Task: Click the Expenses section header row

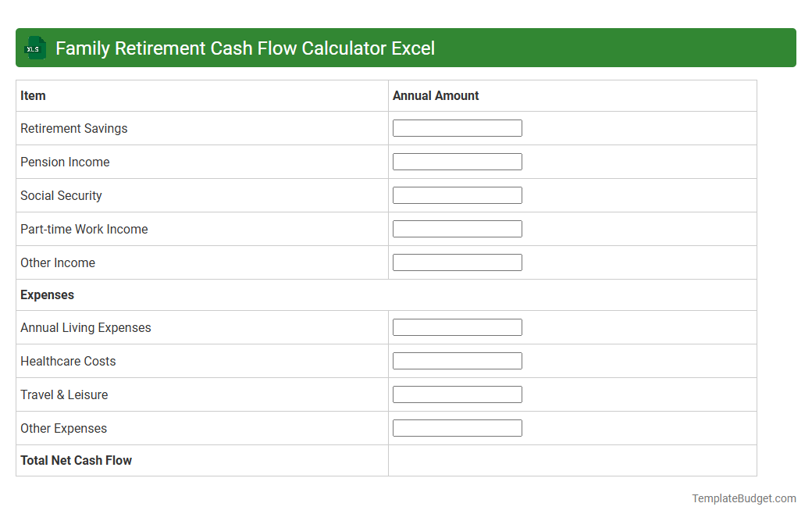Action: [47, 294]
